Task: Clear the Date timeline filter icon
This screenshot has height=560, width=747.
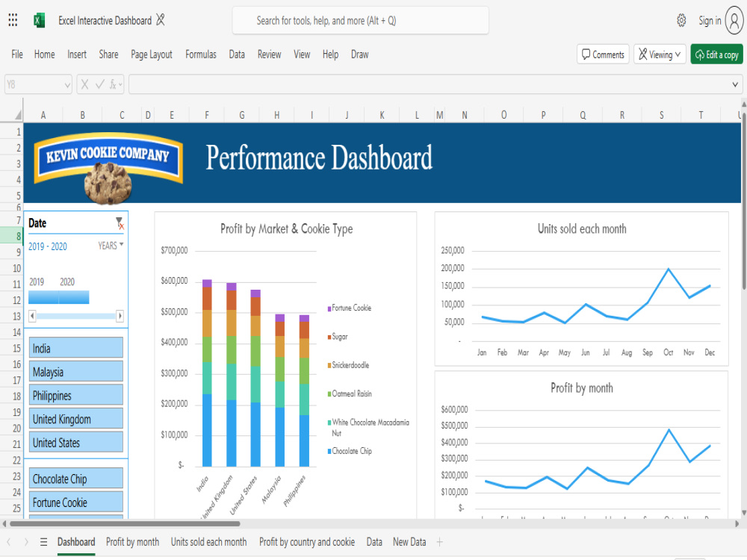Action: coord(120,223)
